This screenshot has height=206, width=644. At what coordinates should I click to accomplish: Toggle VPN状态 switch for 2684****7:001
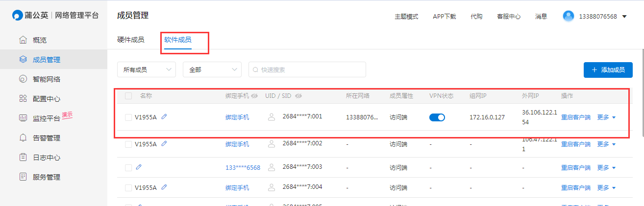(x=437, y=117)
